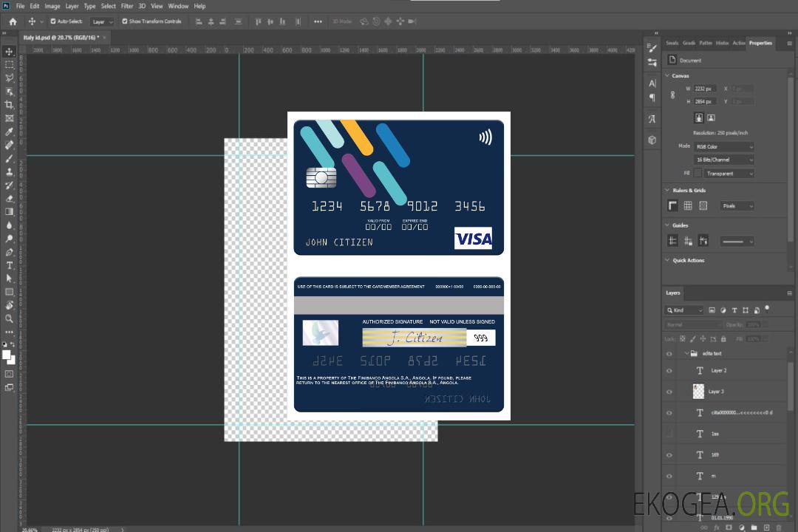
Task: Collapse the Canvas section
Action: (x=667, y=75)
